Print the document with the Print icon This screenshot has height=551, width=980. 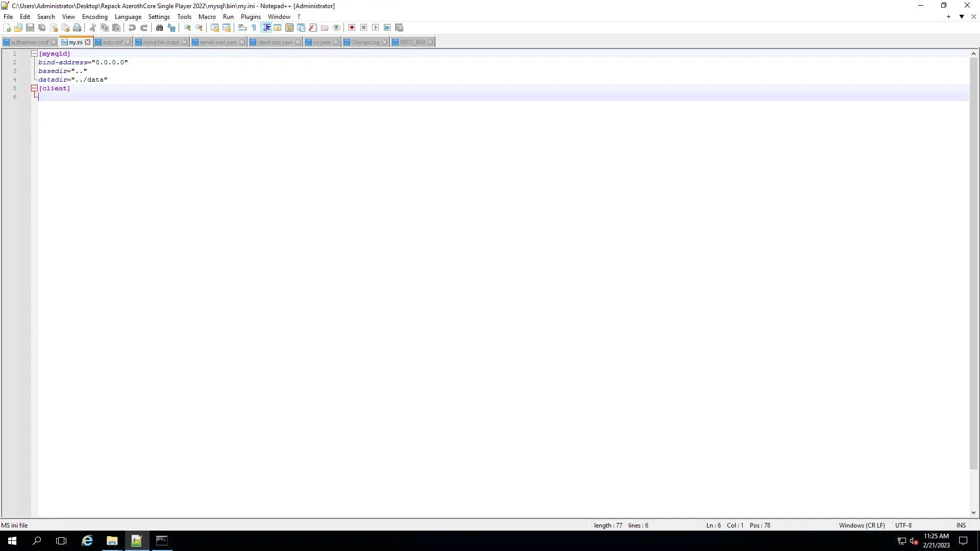(77, 28)
